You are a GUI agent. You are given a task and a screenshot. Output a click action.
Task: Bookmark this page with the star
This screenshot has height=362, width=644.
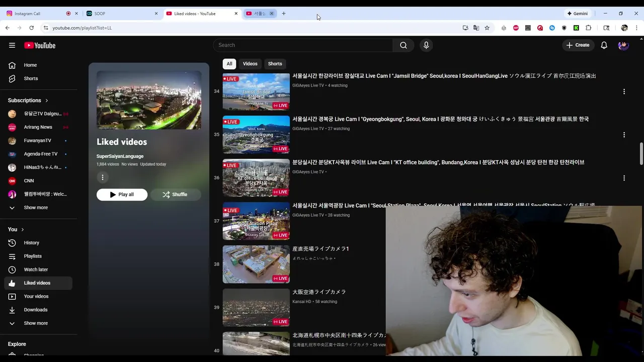pyautogui.click(x=487, y=28)
